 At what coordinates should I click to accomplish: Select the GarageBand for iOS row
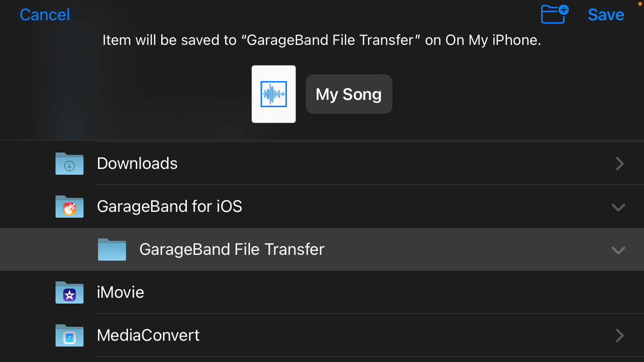169,207
